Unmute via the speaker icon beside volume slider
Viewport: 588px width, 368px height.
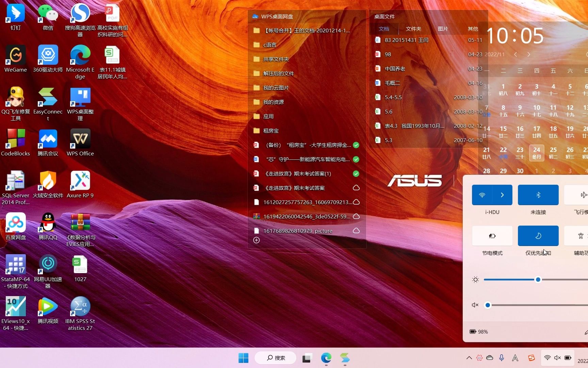tap(475, 305)
